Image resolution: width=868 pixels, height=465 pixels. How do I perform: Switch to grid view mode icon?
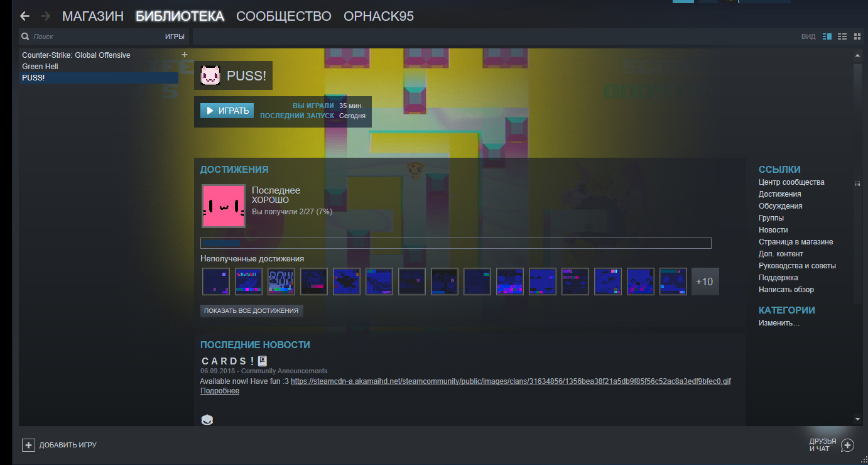857,36
